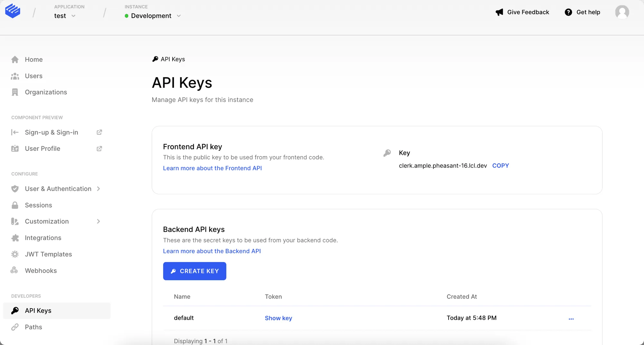Image resolution: width=644 pixels, height=345 pixels.
Task: Click the Today at 5:48 PM cell
Action: pos(471,318)
